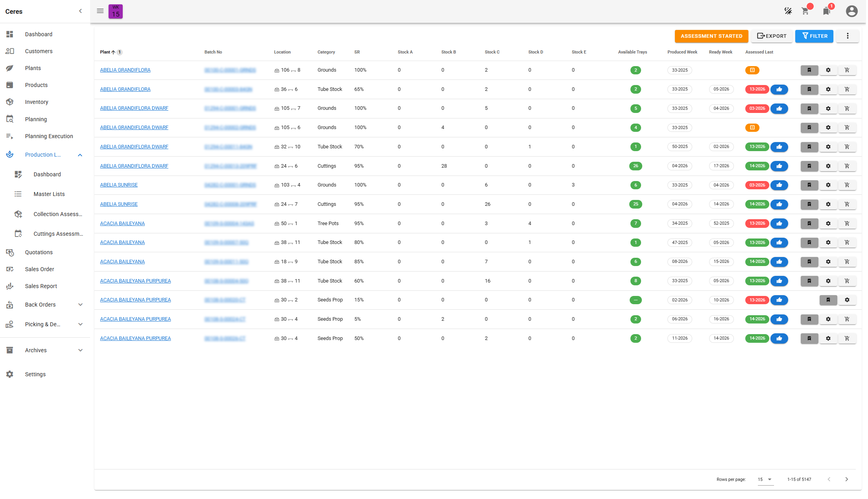Click the thumbs-up on Abelia Sunrise Cuttings row
868x499 pixels.
click(x=779, y=204)
